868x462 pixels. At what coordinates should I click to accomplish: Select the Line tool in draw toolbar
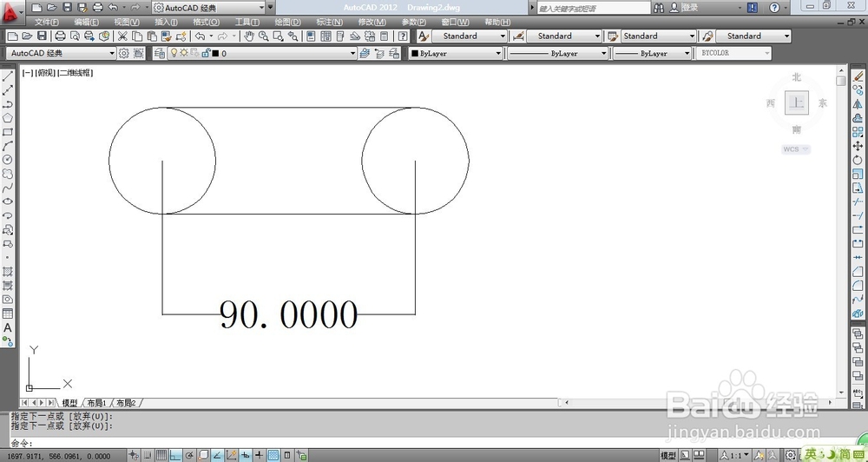tap(8, 76)
